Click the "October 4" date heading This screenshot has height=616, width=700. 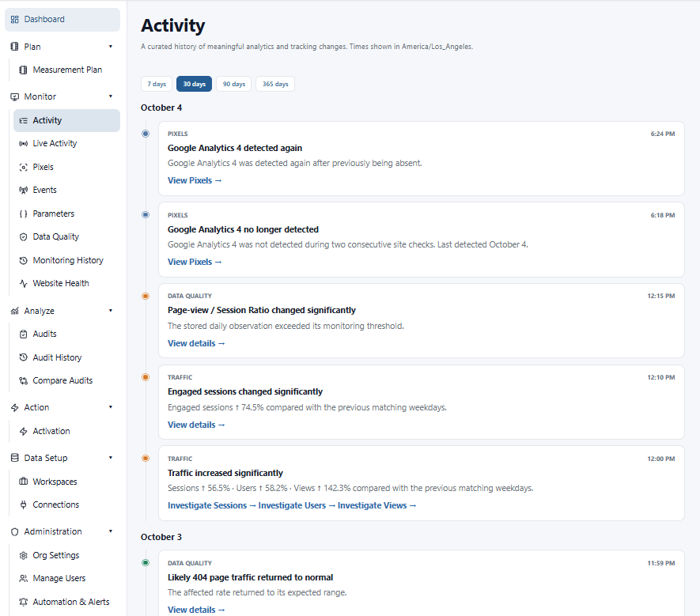161,108
